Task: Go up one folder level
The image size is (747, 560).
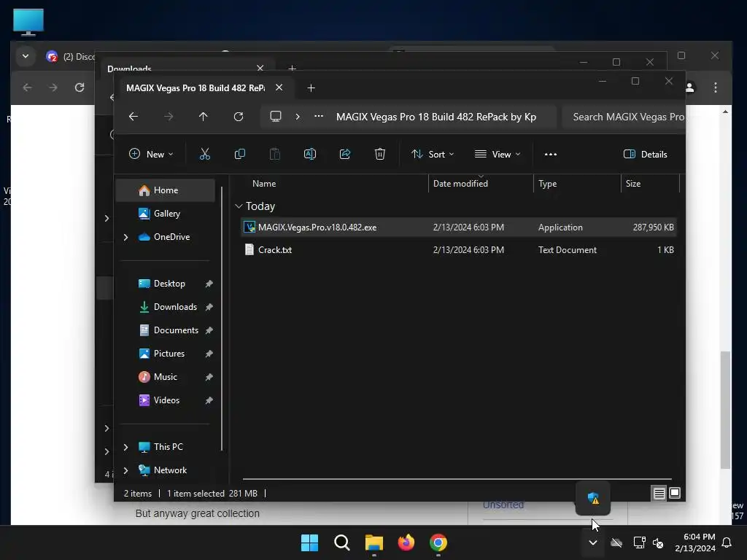Action: (203, 117)
